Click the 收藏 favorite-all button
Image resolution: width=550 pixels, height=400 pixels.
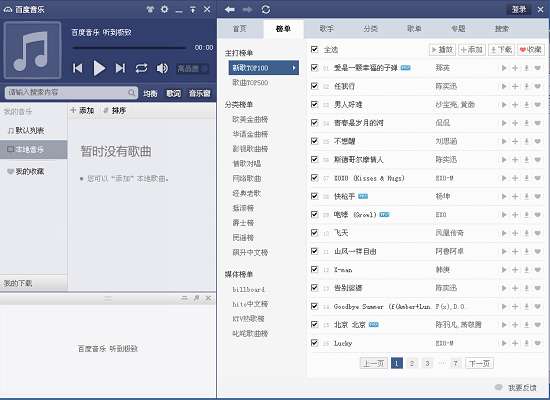tap(530, 50)
